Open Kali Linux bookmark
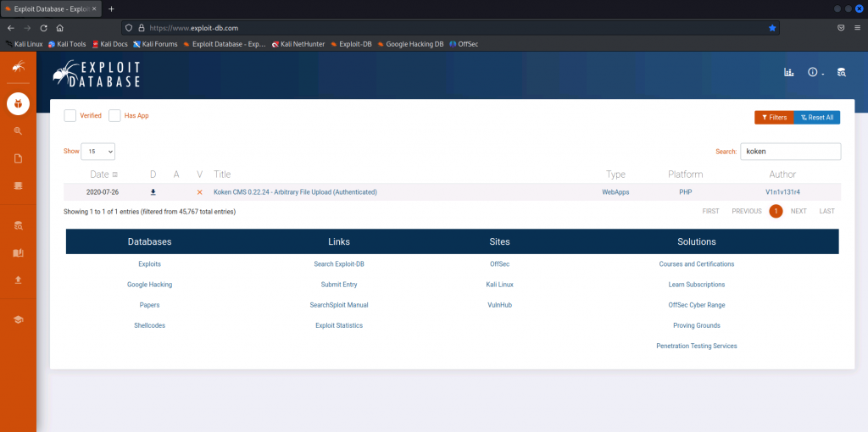The width and height of the screenshot is (868, 432). pyautogui.click(x=24, y=44)
